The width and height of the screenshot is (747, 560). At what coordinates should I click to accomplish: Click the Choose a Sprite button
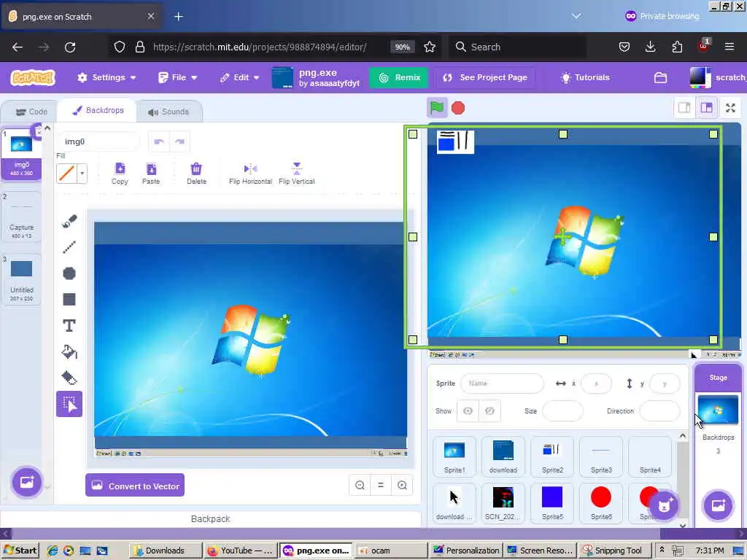click(664, 505)
